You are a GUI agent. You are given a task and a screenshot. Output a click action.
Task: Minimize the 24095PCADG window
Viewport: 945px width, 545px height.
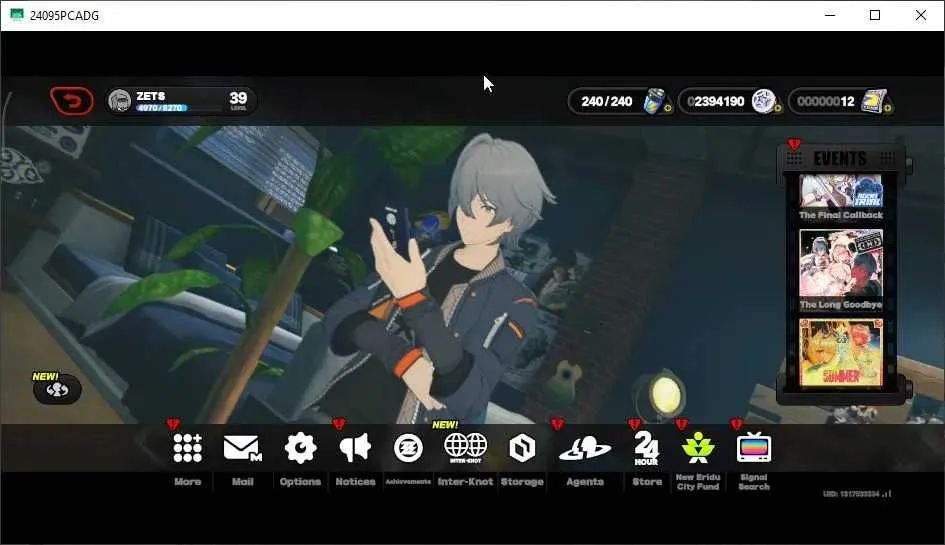tap(830, 15)
